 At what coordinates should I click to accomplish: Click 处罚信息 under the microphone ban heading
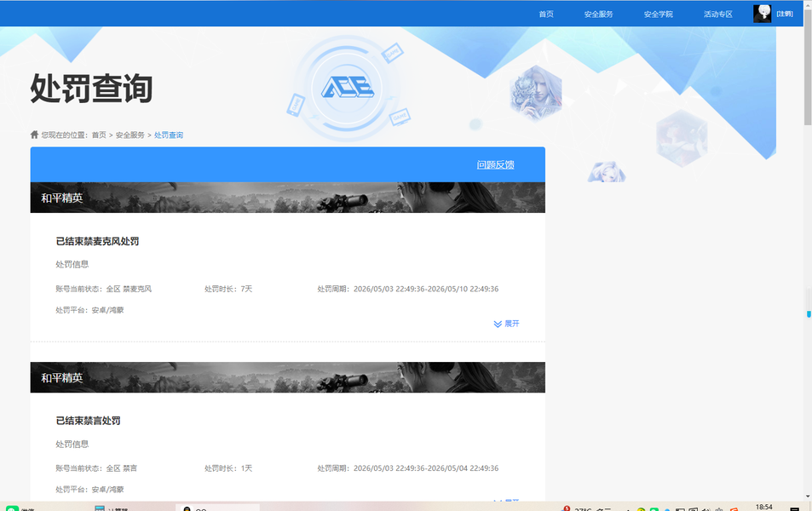72,264
